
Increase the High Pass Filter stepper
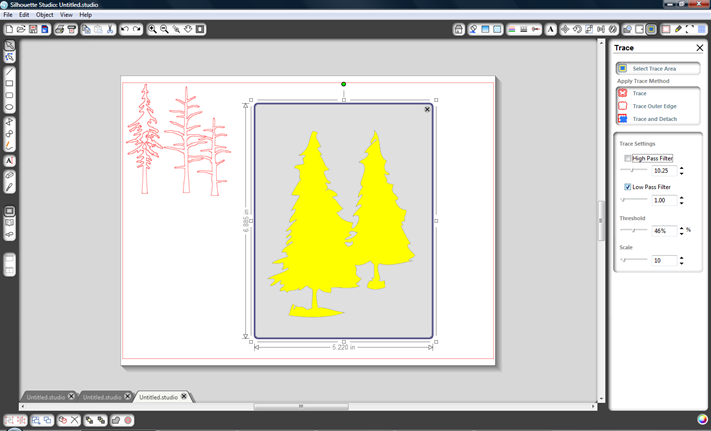tap(682, 168)
